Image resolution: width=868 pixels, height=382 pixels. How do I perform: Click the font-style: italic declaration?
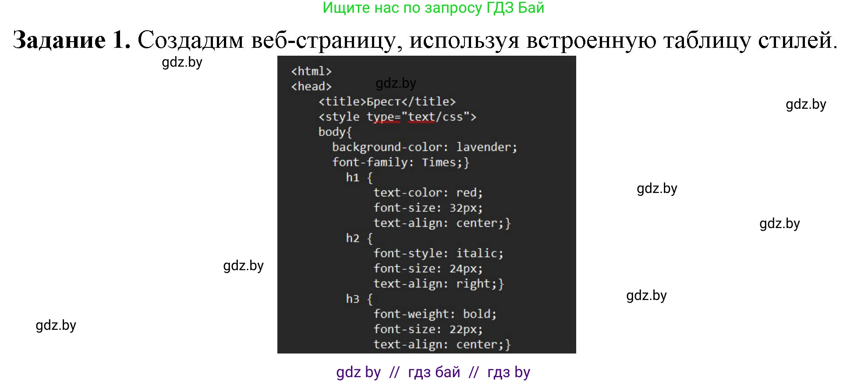(x=438, y=253)
